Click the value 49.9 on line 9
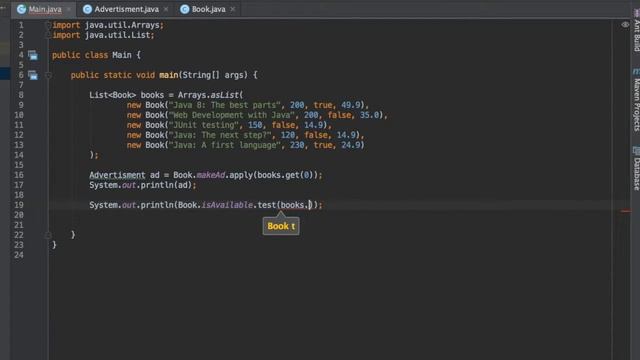This screenshot has width=640, height=360. coord(351,105)
